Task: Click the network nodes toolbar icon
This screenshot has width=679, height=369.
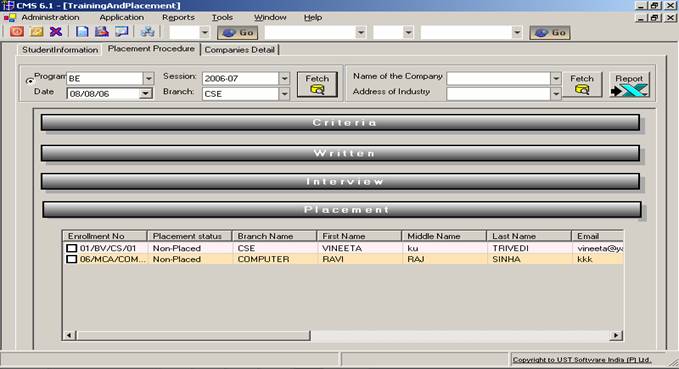Action: coord(147,32)
